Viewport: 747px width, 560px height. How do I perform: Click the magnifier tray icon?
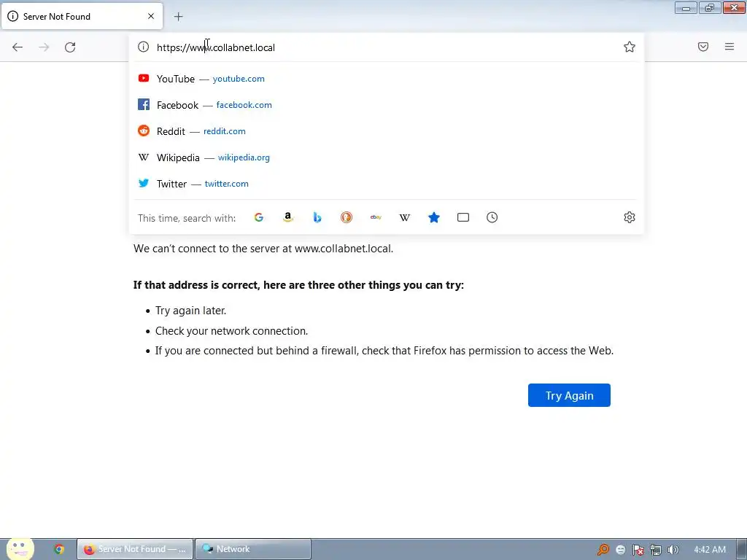(603, 550)
